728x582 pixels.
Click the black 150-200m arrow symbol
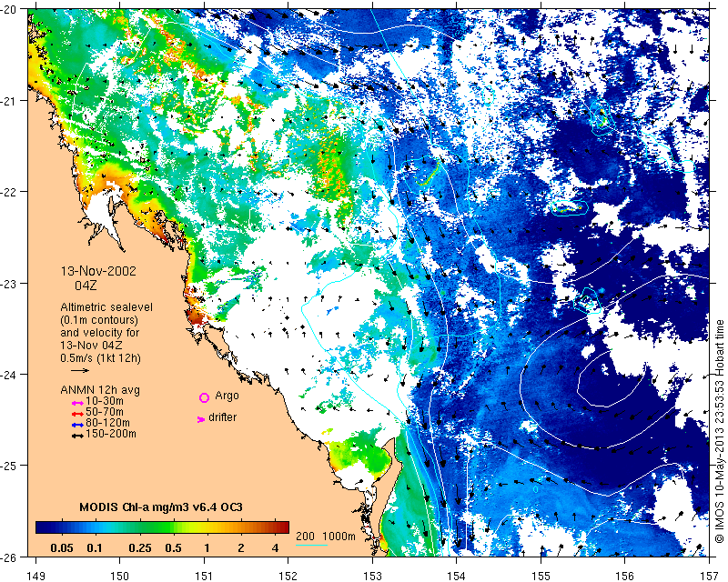pos(77,436)
